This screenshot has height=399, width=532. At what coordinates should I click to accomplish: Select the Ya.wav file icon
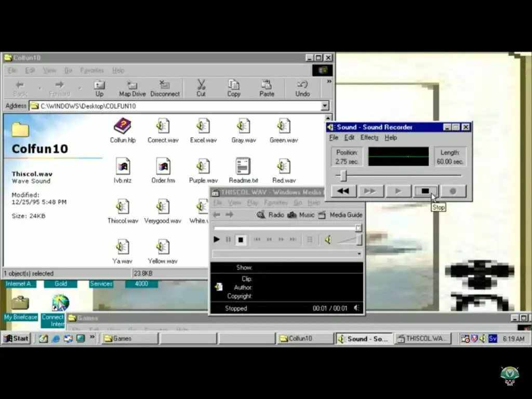pyautogui.click(x=123, y=247)
